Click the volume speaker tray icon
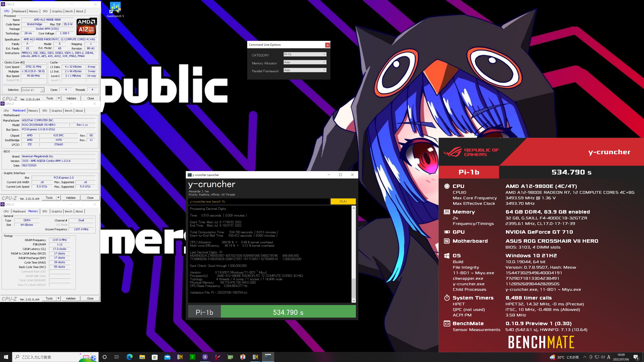 pyautogui.click(x=603, y=357)
